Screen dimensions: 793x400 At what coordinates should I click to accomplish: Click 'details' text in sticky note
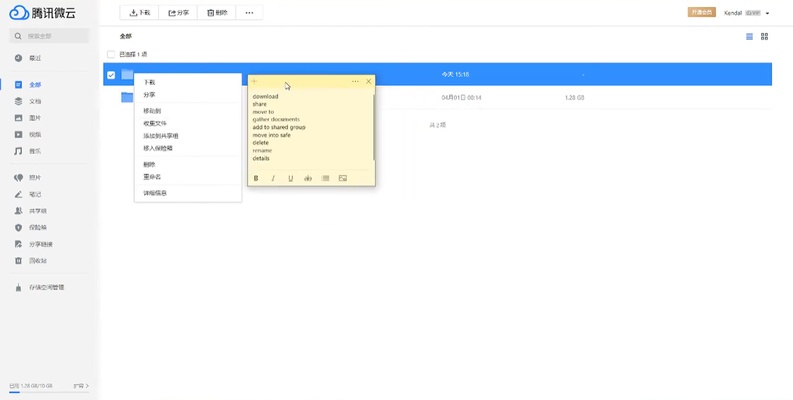tap(261, 158)
